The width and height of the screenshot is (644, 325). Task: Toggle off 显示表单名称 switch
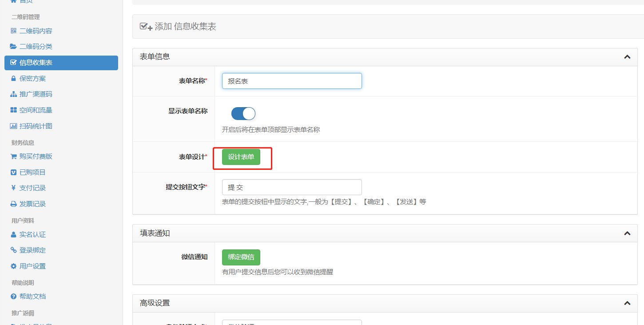(242, 113)
